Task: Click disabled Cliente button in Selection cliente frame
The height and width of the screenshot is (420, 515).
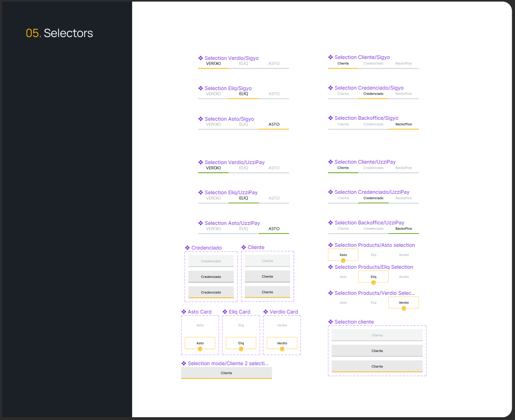Action: (377, 335)
